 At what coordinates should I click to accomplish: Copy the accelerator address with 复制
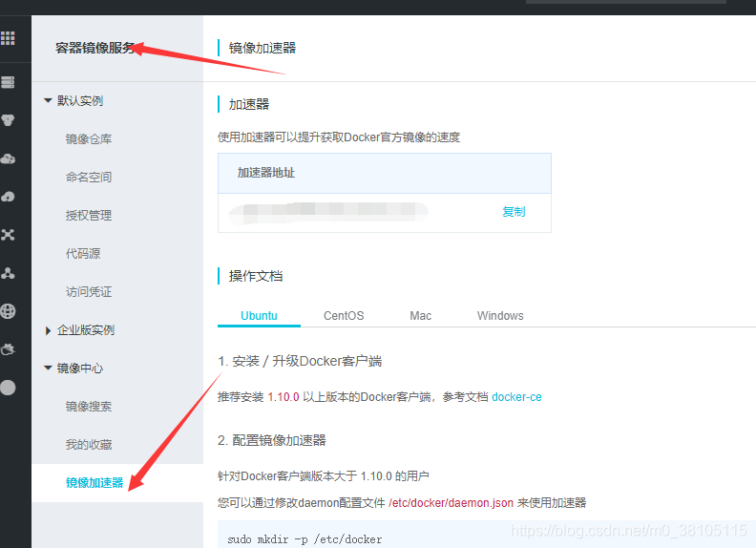point(514,212)
